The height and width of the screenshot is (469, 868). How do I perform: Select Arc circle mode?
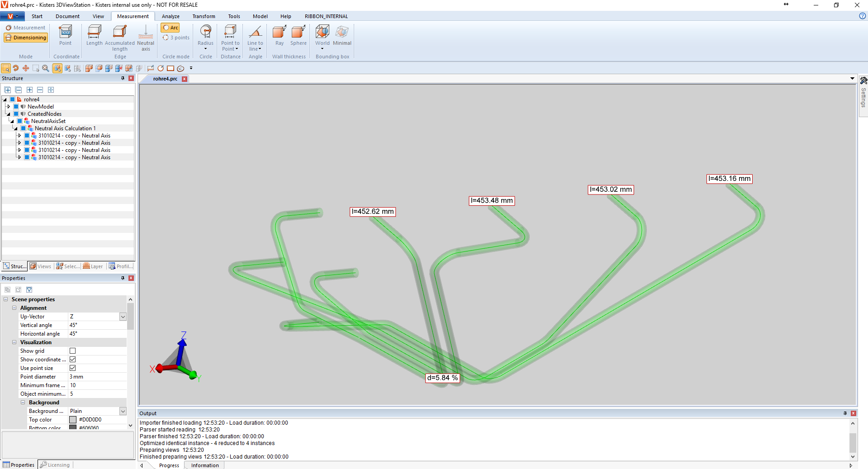coord(171,28)
